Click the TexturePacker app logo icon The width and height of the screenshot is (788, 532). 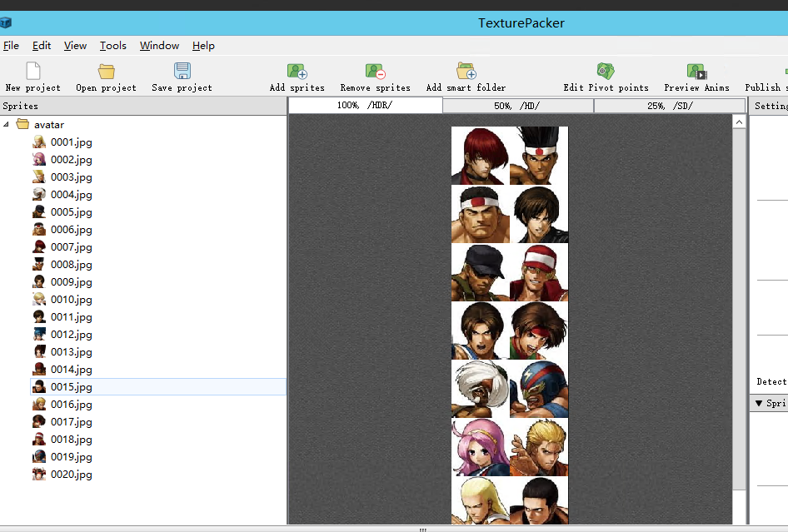click(6, 22)
